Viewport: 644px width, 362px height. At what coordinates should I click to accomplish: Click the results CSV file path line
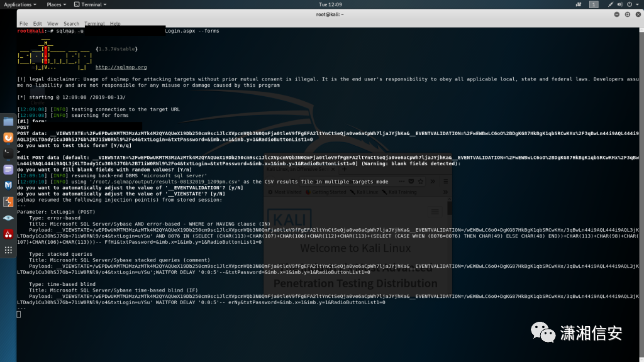coord(203,182)
